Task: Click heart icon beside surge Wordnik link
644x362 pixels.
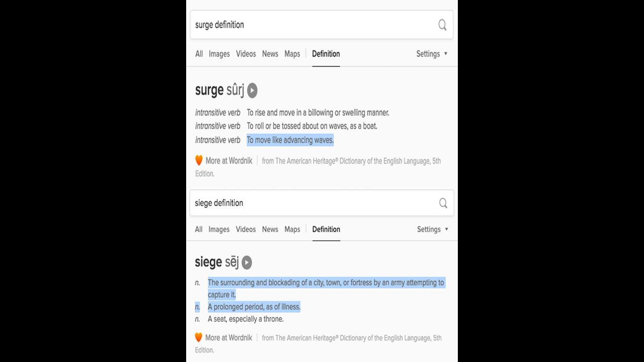Action: click(x=199, y=161)
